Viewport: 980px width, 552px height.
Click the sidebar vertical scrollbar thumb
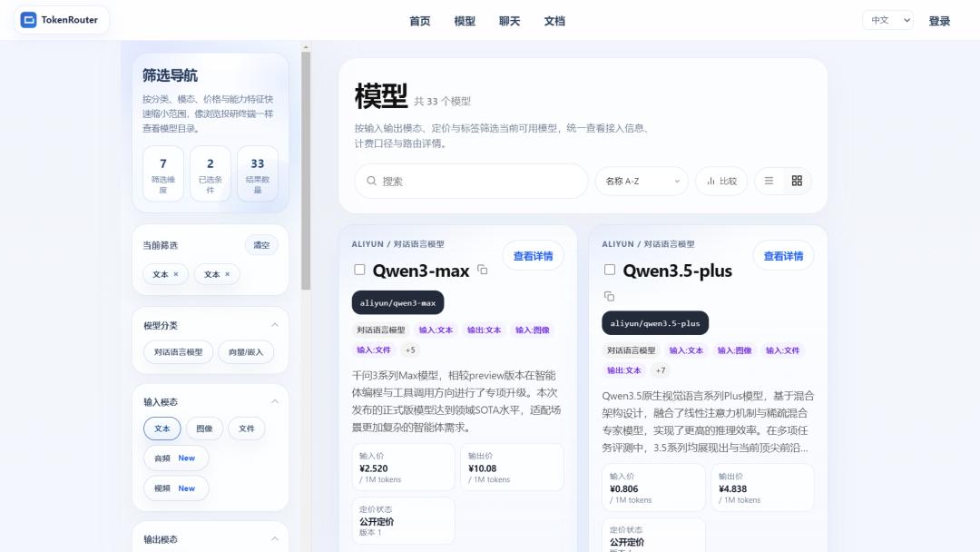[306, 171]
